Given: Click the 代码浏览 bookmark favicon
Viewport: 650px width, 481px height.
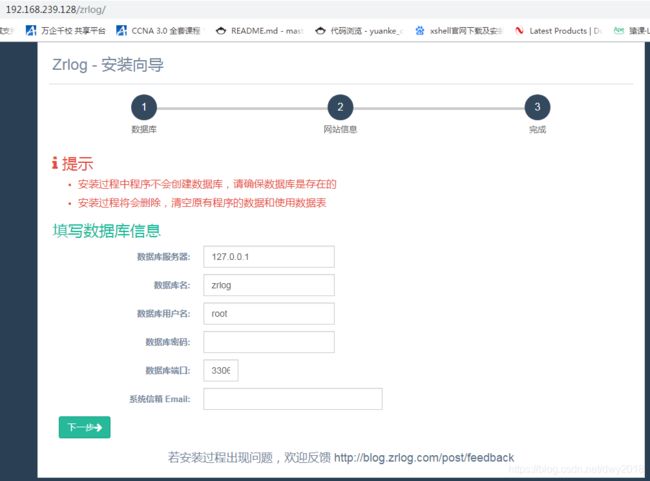Looking at the screenshot, I should pos(320,31).
